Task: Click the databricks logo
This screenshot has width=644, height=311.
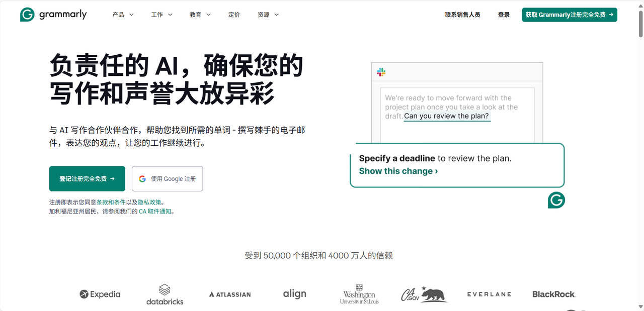Action: point(165,294)
